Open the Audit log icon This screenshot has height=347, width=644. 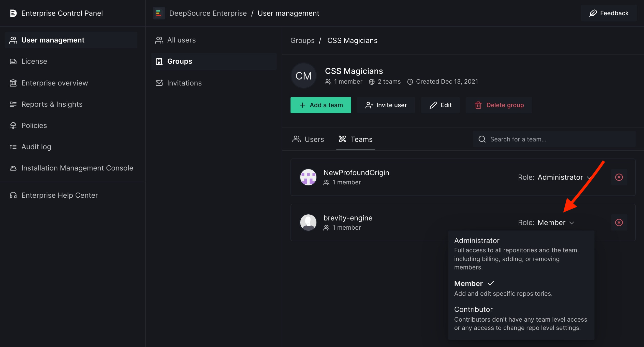[13, 147]
